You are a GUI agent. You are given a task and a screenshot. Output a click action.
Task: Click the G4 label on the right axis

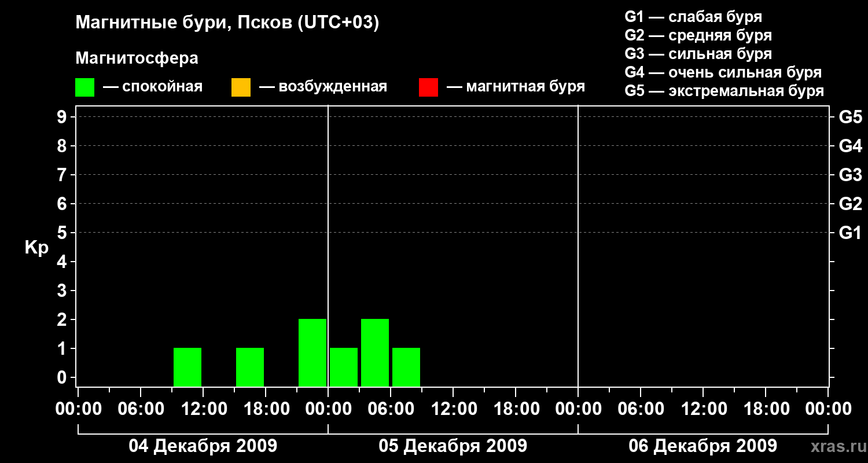(851, 146)
